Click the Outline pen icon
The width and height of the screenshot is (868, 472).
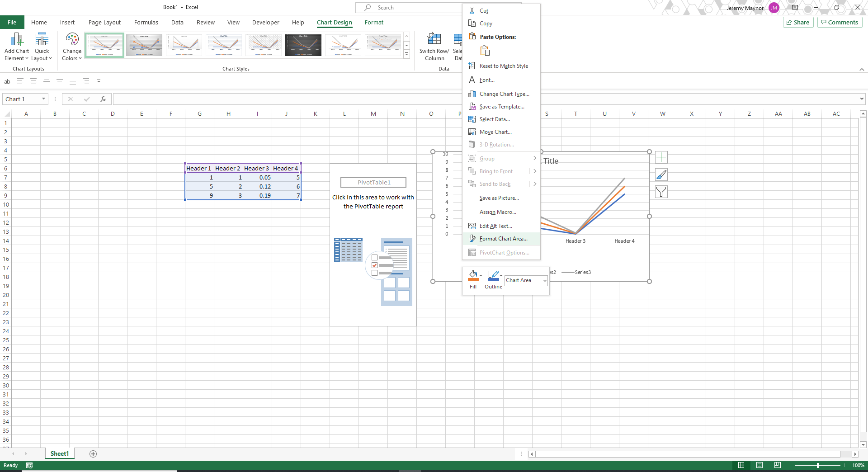coord(493,275)
